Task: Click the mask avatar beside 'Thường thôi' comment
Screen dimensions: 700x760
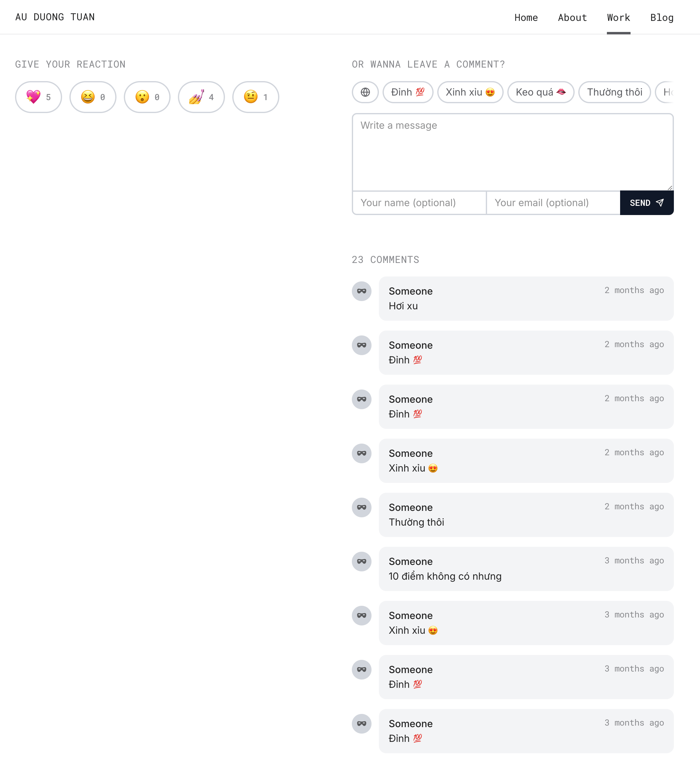Action: (x=361, y=507)
